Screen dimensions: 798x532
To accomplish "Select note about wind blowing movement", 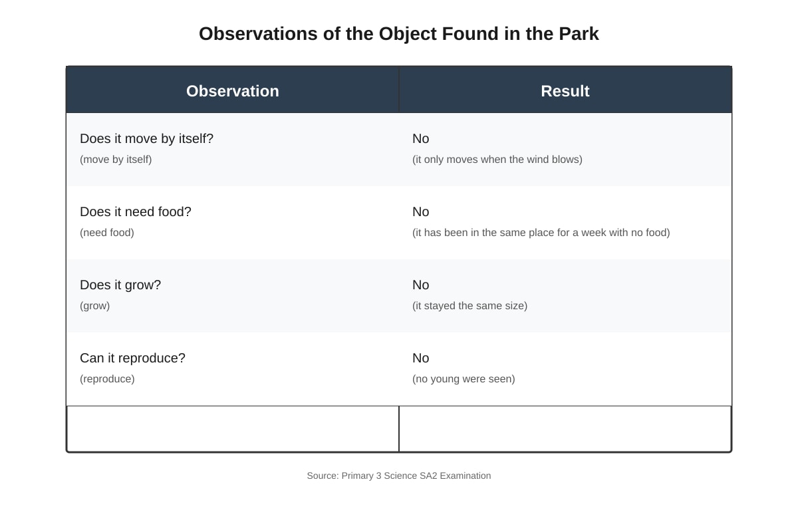I will click(497, 160).
